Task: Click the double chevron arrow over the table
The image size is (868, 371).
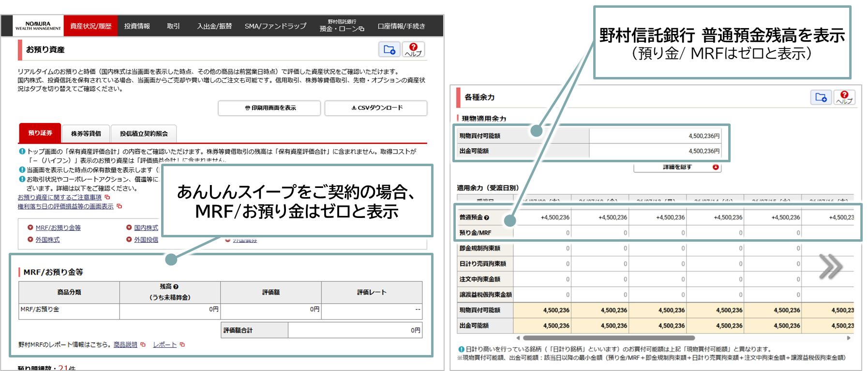Action: click(830, 266)
